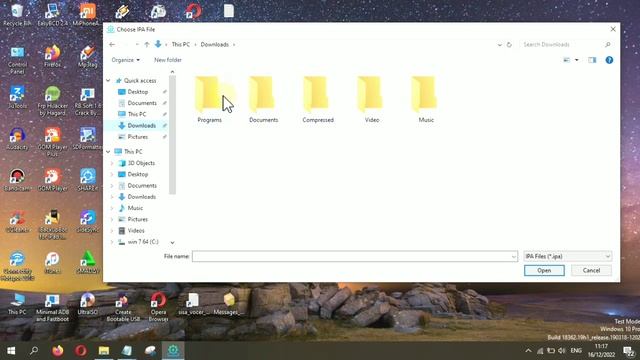640x360 pixels.
Task: Change the view layout icon
Action: tap(567, 60)
